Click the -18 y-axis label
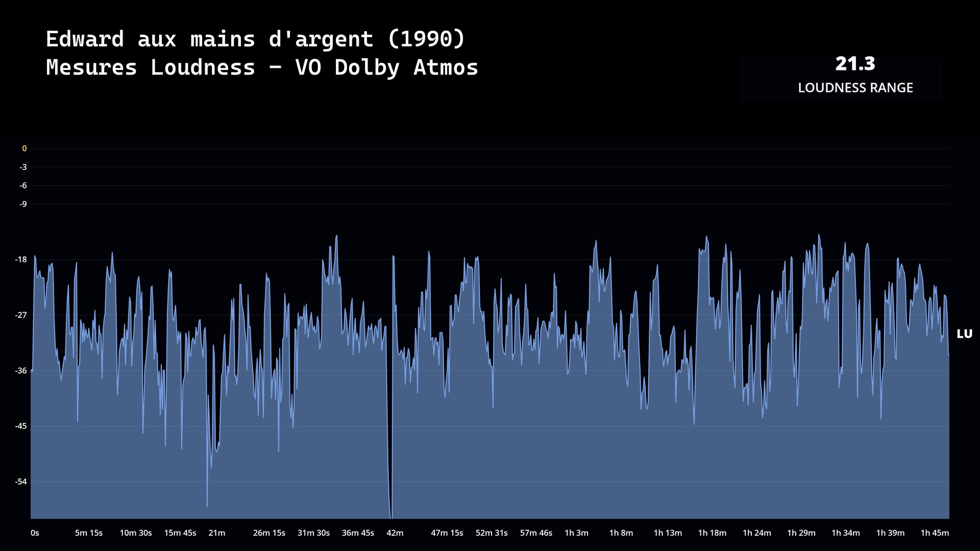Screen dimensions: 980x551 click(21, 260)
